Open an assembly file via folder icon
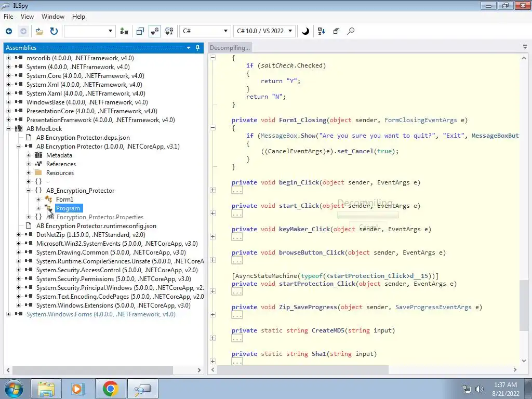 coord(39,31)
